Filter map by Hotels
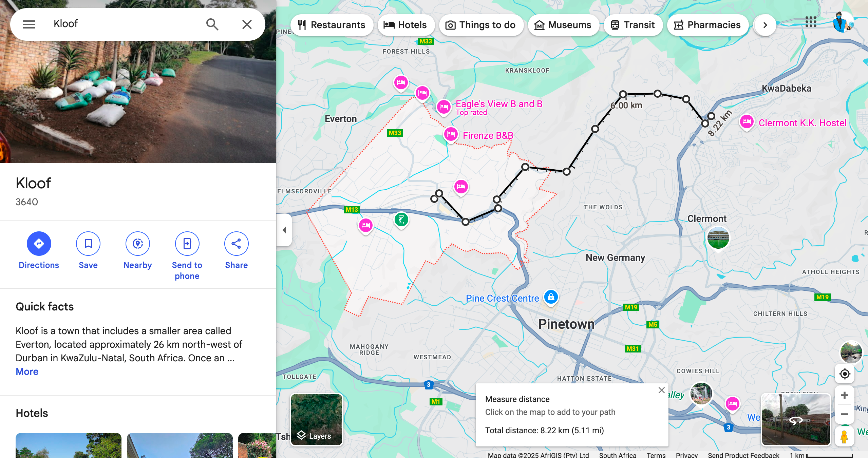This screenshot has height=458, width=868. click(x=405, y=25)
